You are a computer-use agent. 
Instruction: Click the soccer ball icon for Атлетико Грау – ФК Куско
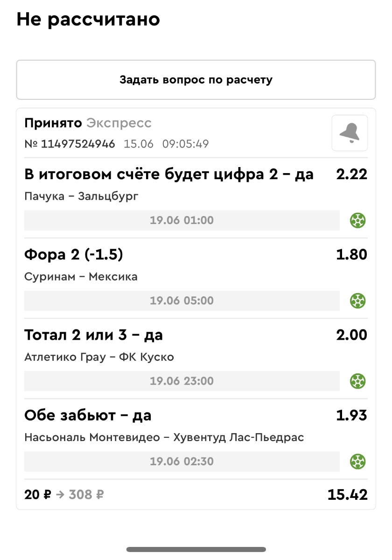357,381
